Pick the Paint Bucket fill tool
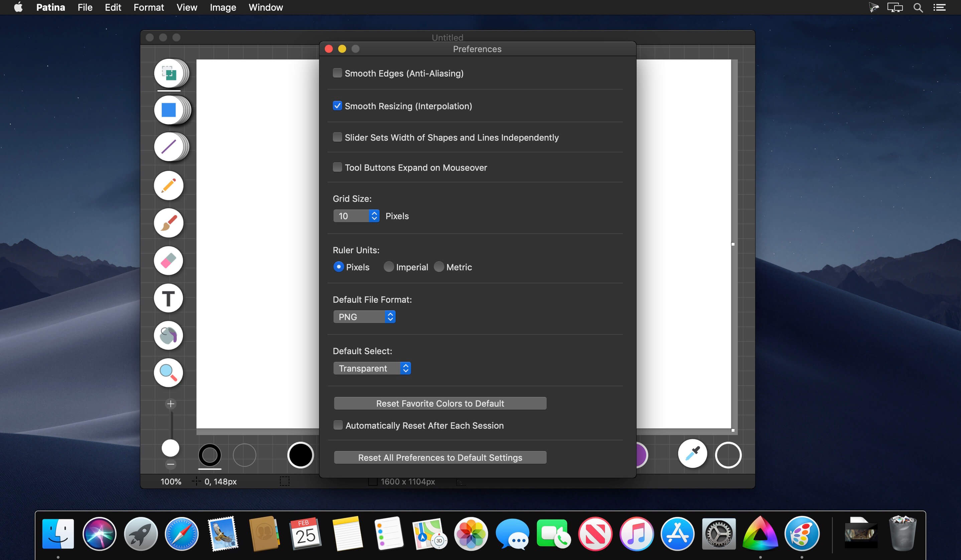 coord(168,335)
